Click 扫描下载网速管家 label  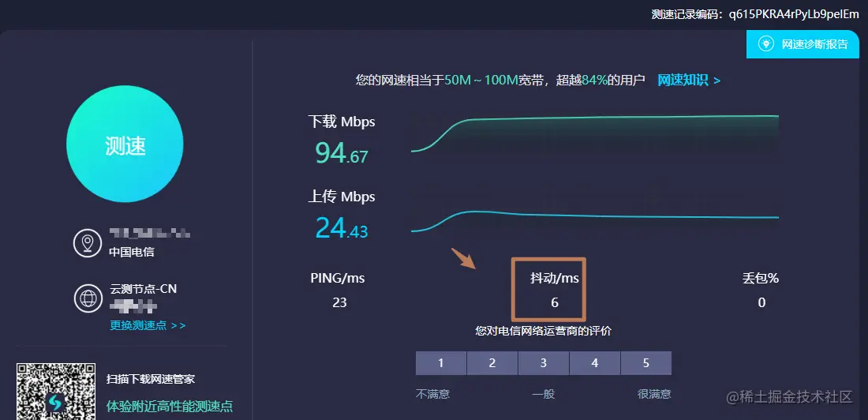[x=151, y=380]
